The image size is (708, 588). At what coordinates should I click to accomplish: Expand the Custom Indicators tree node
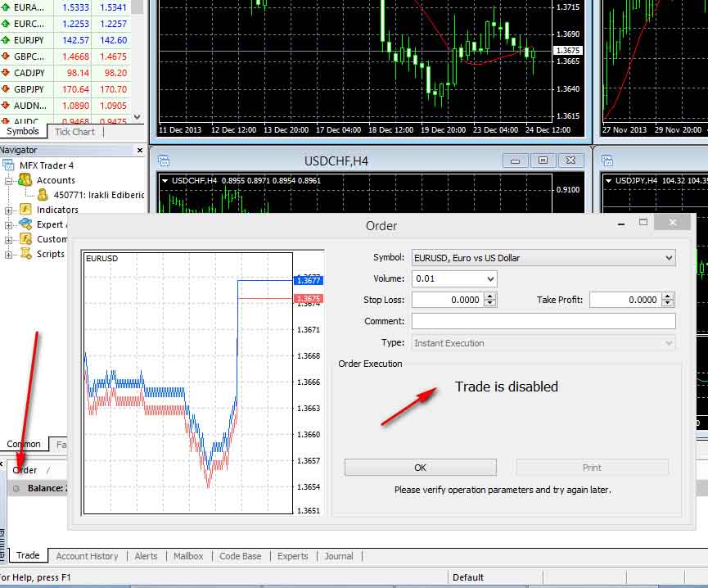8,240
